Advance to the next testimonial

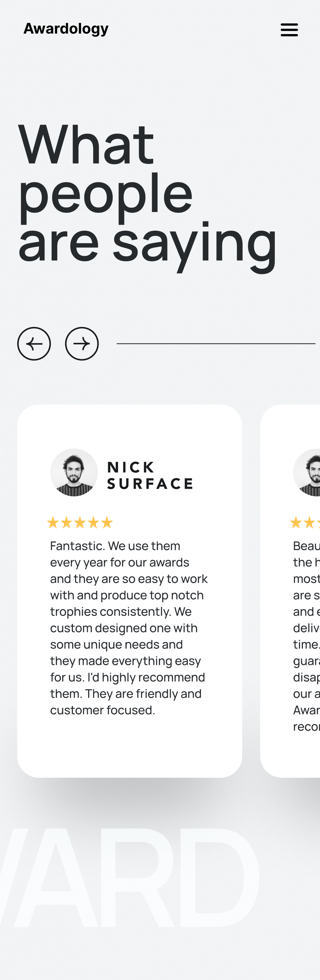(82, 344)
